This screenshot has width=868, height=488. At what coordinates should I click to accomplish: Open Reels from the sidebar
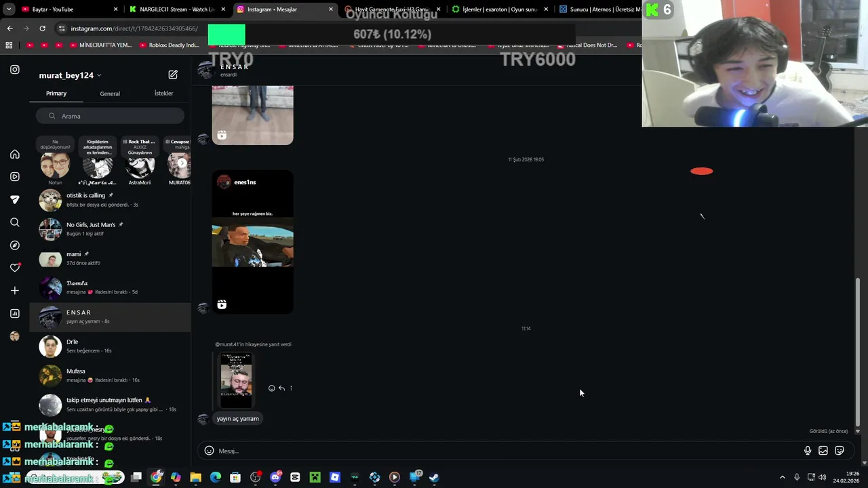pyautogui.click(x=15, y=177)
